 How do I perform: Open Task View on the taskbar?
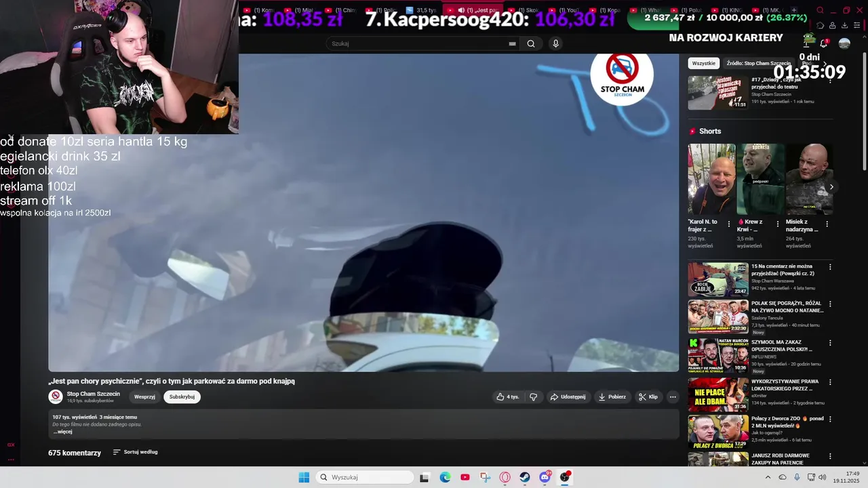coord(425,477)
